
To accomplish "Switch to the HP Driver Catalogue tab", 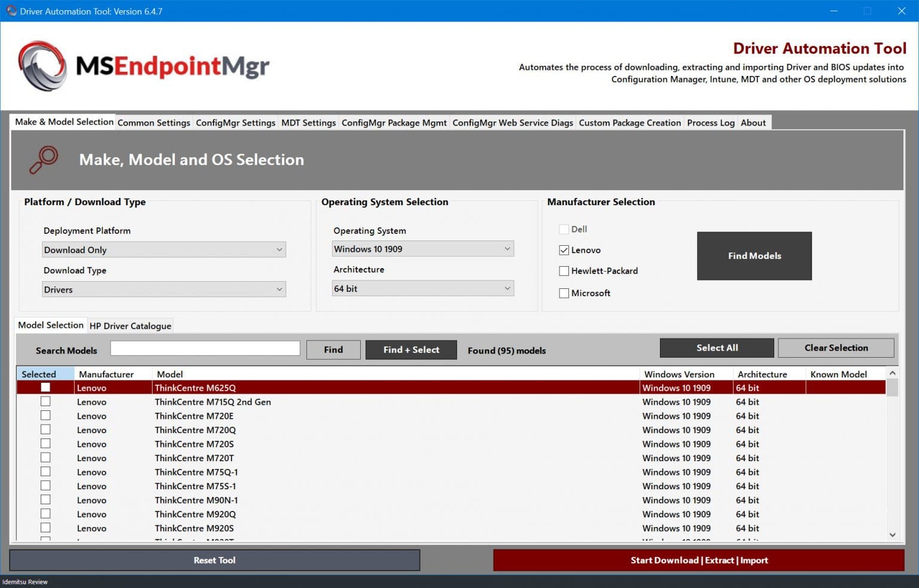I will (130, 326).
